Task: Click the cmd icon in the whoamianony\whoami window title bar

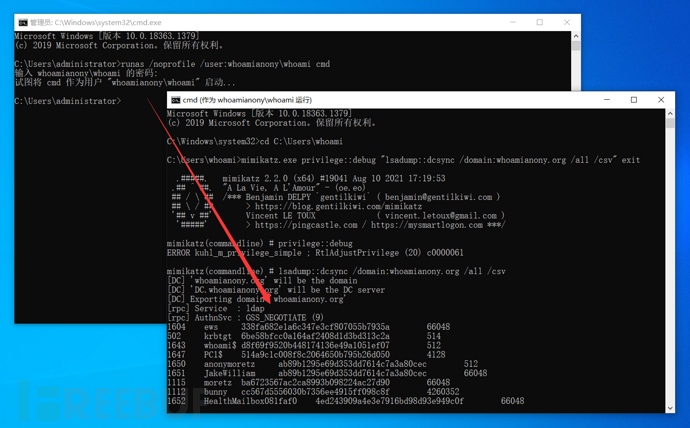Action: [176, 100]
